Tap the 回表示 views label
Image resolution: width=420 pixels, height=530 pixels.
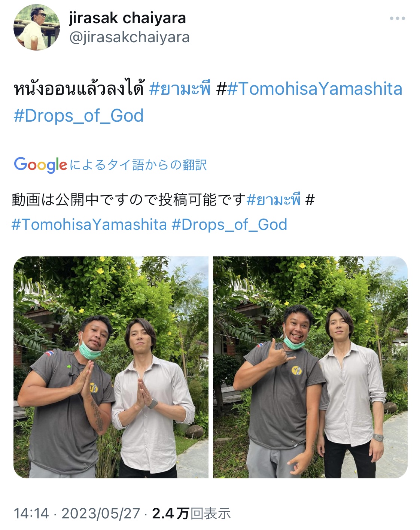(210, 513)
